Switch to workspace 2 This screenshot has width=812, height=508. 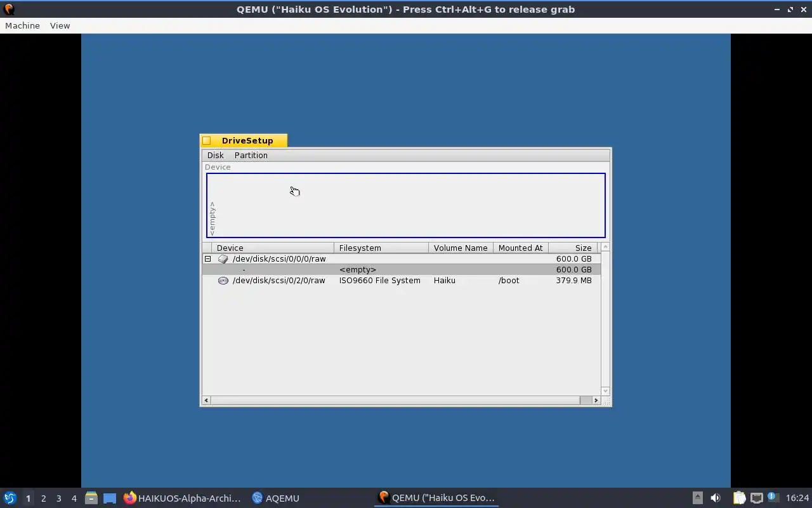click(43, 498)
